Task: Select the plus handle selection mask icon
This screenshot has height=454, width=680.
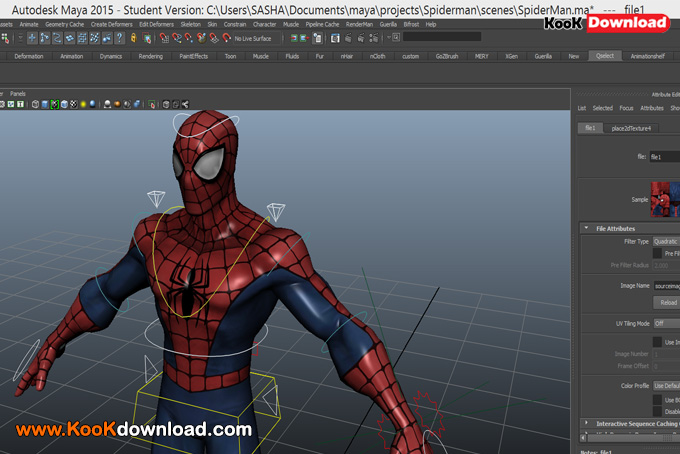Action: [x=32, y=39]
